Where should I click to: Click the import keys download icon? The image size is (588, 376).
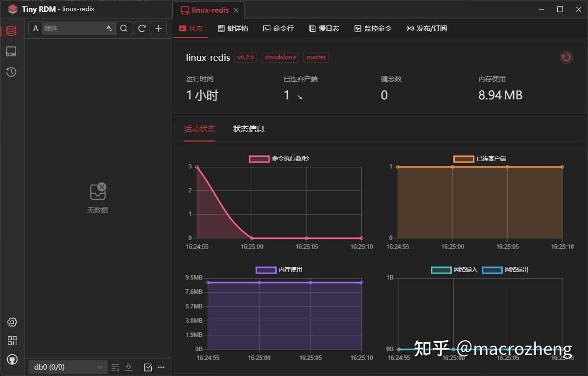(x=128, y=367)
